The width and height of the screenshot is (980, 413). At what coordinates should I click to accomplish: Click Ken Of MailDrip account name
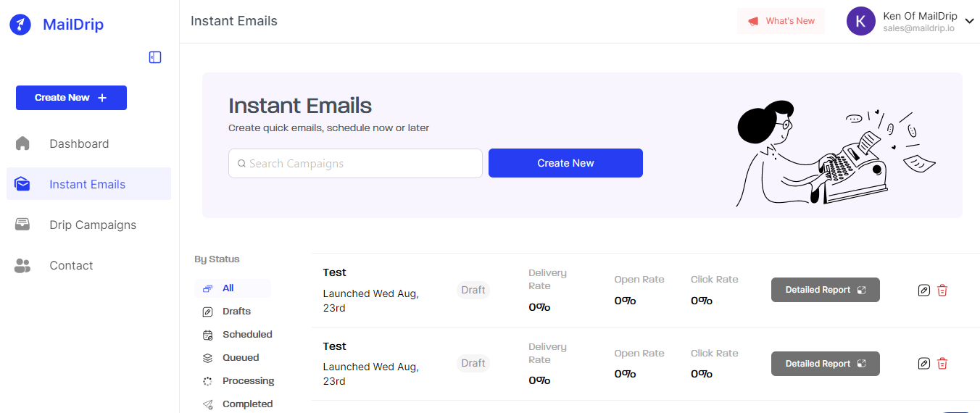pos(920,16)
